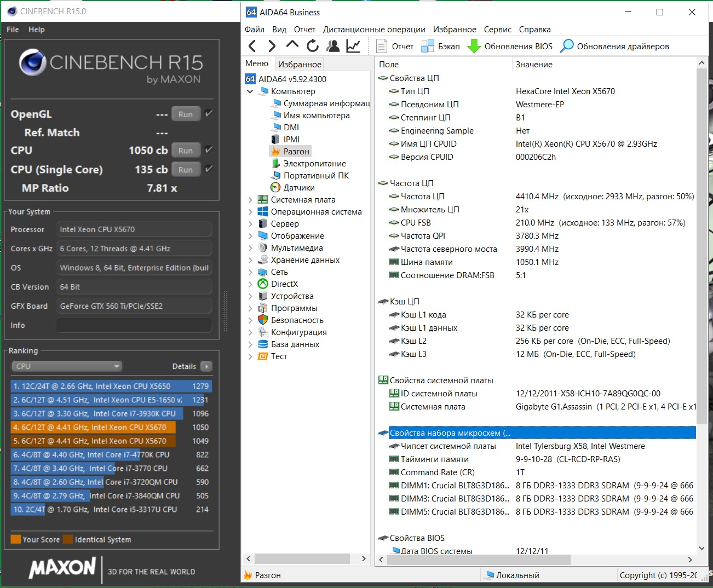Open the Сервис menu
Screen dimensions: 713x588
coord(498,30)
